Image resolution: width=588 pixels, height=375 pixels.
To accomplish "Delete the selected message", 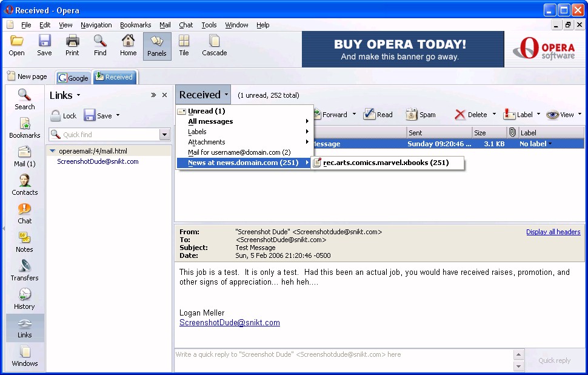I will (470, 115).
